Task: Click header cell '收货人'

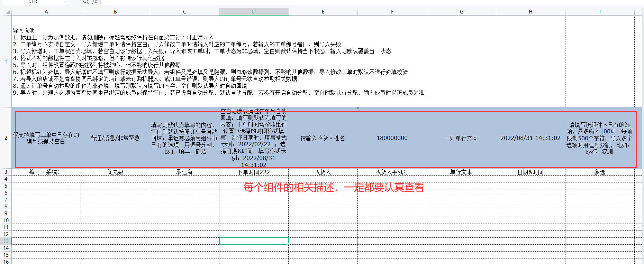Action: tap(323, 172)
